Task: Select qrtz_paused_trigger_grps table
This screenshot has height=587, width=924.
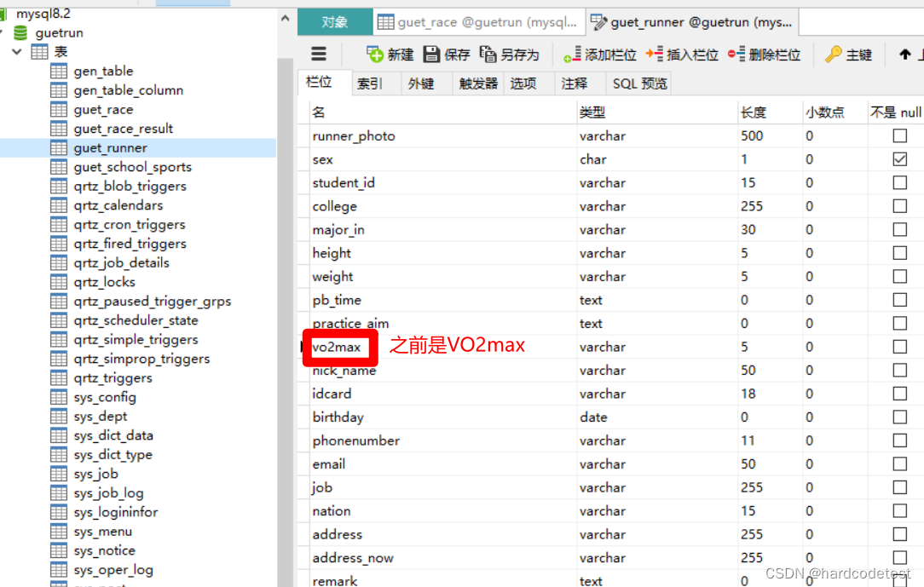Action: coord(152,302)
